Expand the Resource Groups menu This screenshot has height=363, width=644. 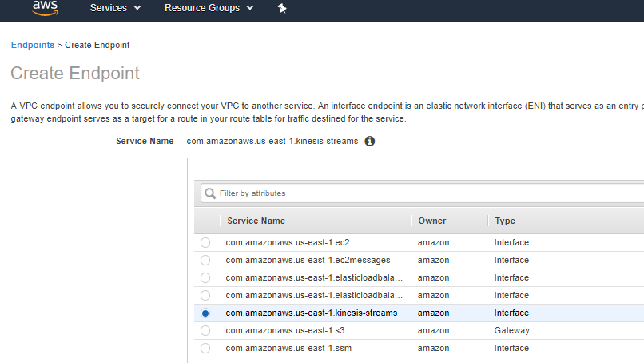pyautogui.click(x=209, y=8)
